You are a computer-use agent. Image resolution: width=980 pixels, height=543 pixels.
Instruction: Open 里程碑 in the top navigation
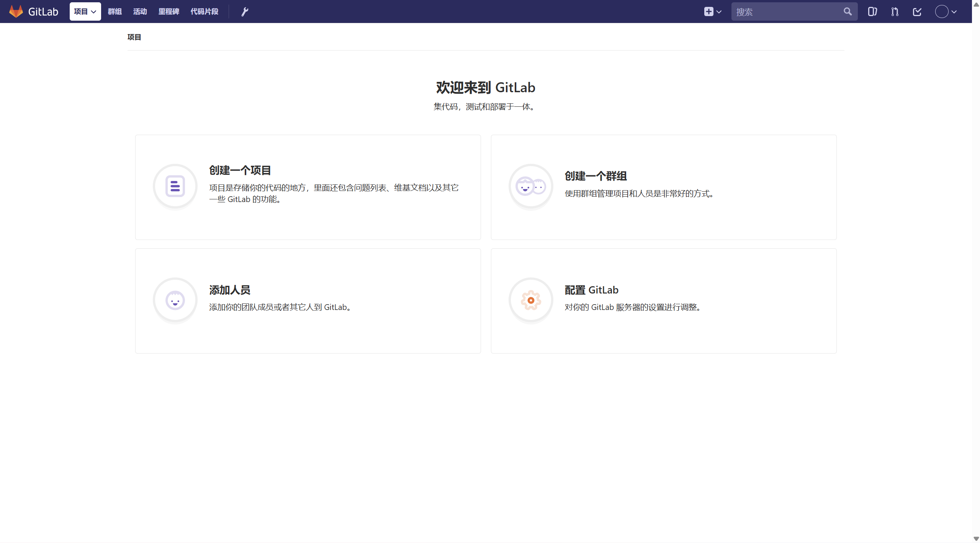click(x=169, y=11)
